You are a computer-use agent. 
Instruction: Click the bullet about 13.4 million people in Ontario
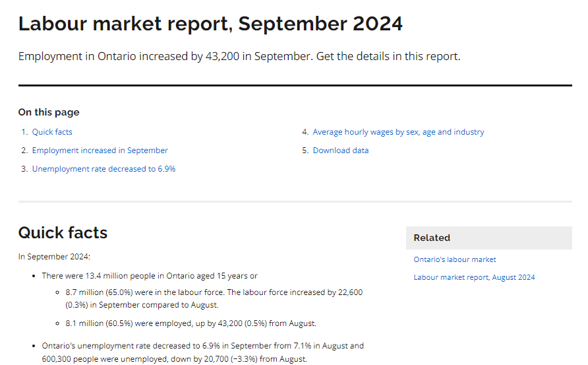[x=150, y=275]
